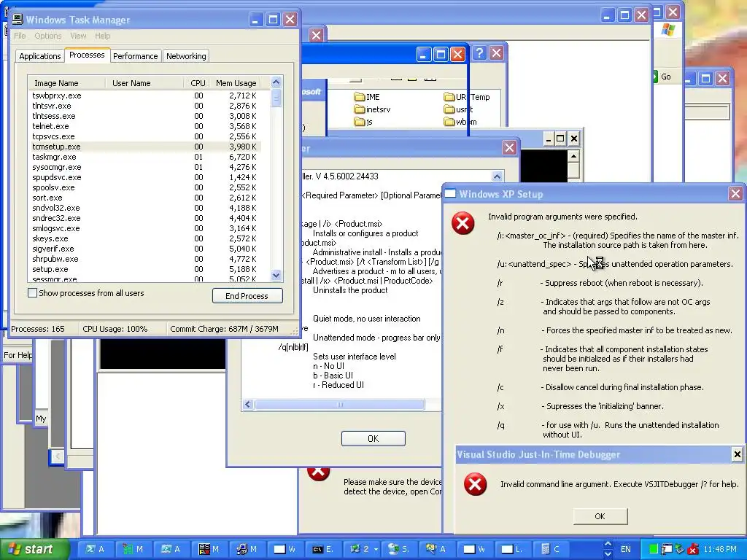Activate the MS FoxPro 'M' taskbar item
Image resolution: width=747 pixels, height=560 pixels.
[209, 549]
